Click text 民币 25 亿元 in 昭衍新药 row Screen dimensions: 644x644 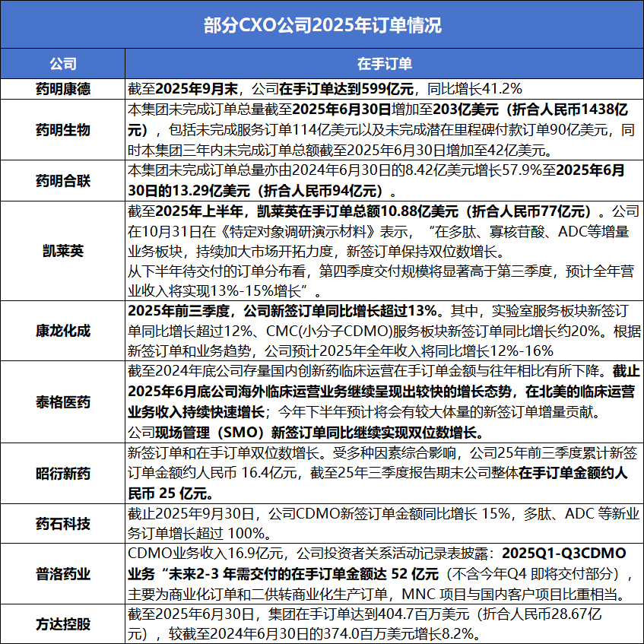coord(168,493)
